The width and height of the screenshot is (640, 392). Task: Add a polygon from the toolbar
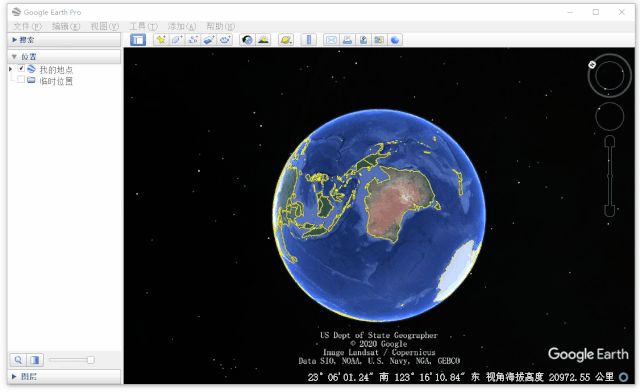(x=177, y=40)
